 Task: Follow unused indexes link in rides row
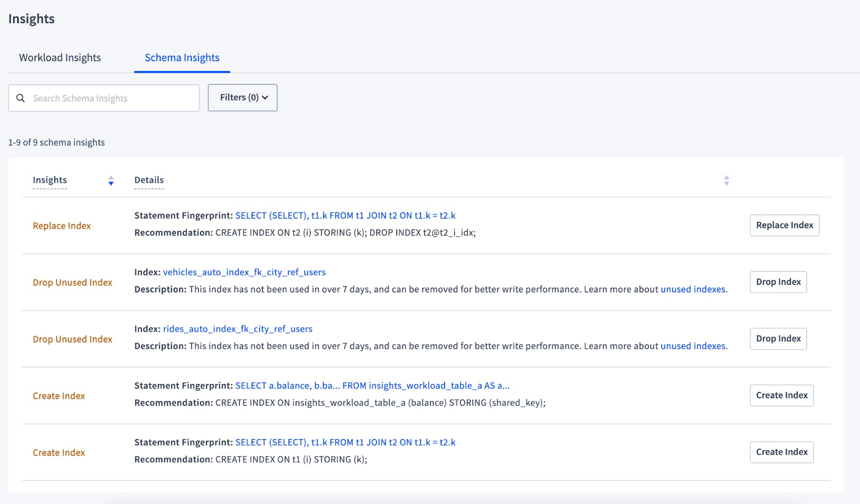[x=692, y=346]
